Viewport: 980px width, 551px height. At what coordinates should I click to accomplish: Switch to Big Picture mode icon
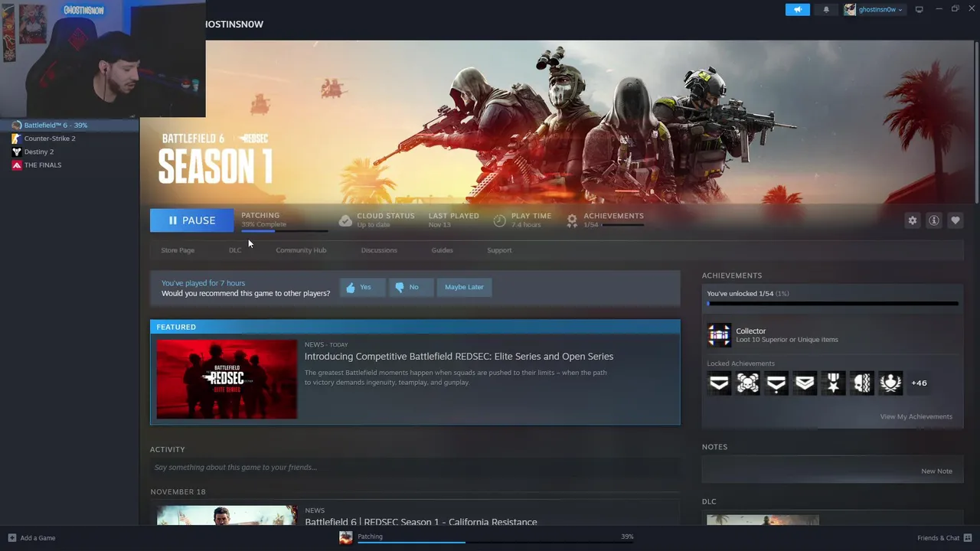click(919, 9)
